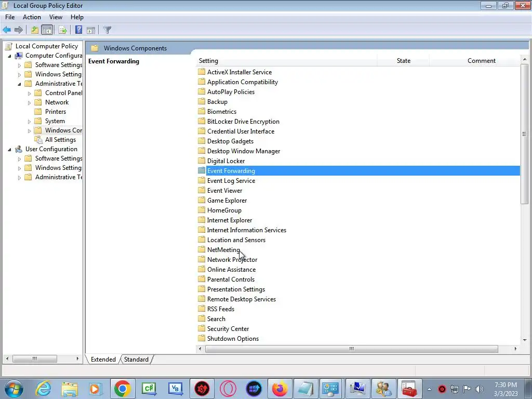The width and height of the screenshot is (532, 399).
Task: Open the Help toolbar icon
Action: (x=78, y=30)
